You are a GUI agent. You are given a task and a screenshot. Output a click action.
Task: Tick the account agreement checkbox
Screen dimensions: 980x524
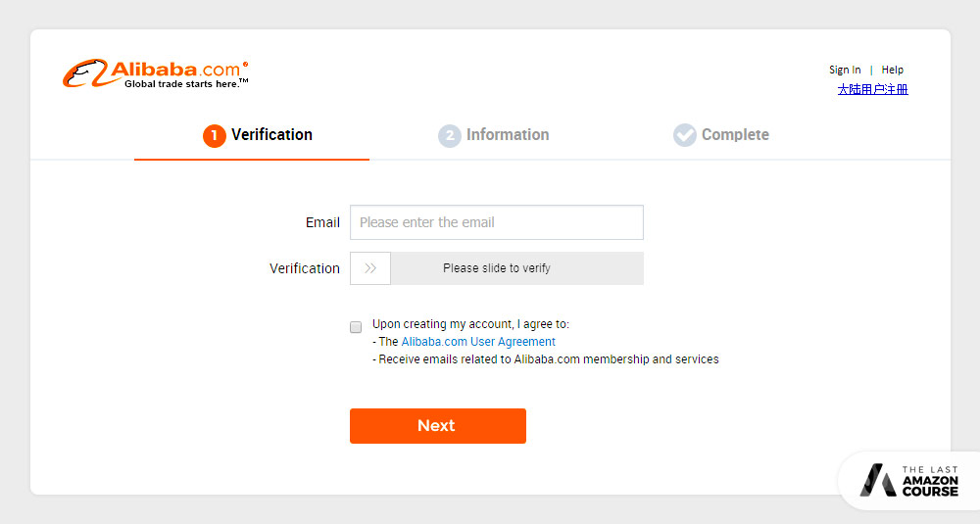(356, 327)
